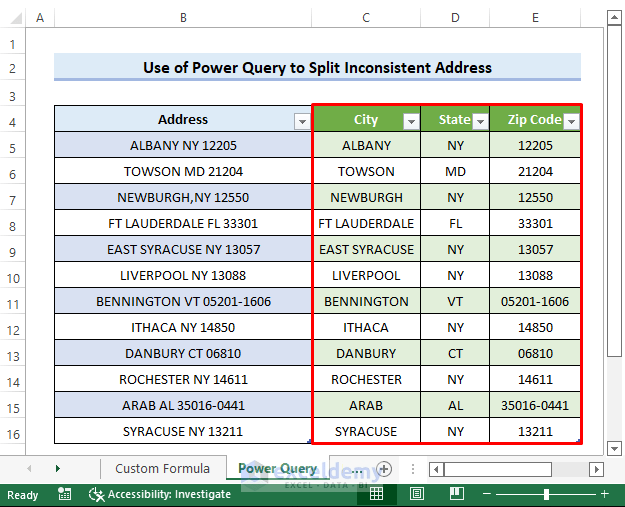Click the Address header cell
The image size is (625, 507).
[183, 119]
